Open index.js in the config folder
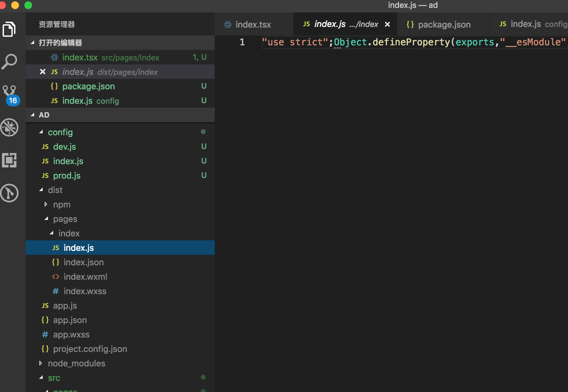This screenshot has width=568, height=392. click(120, 161)
